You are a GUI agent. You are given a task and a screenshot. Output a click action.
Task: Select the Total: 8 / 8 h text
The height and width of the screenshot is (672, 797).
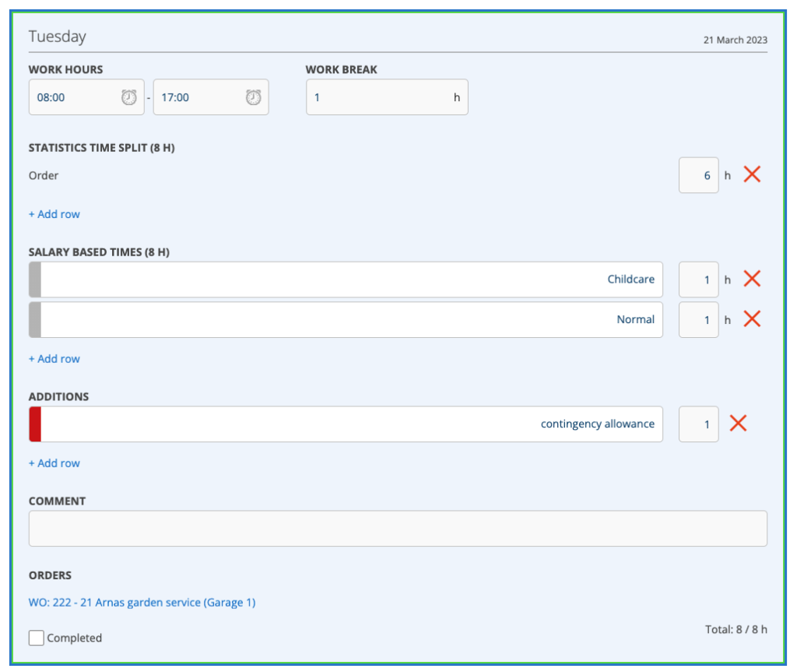tap(736, 629)
